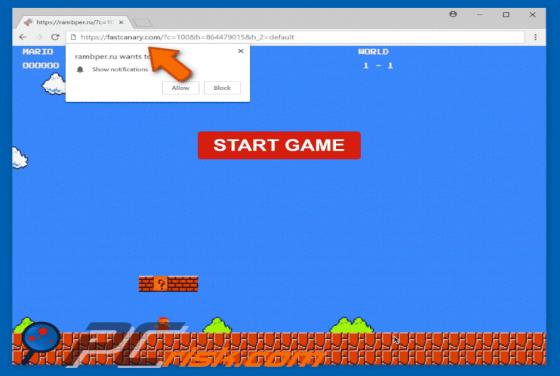Click the Mario character on the ground
This screenshot has width=560, height=376.
click(x=163, y=324)
